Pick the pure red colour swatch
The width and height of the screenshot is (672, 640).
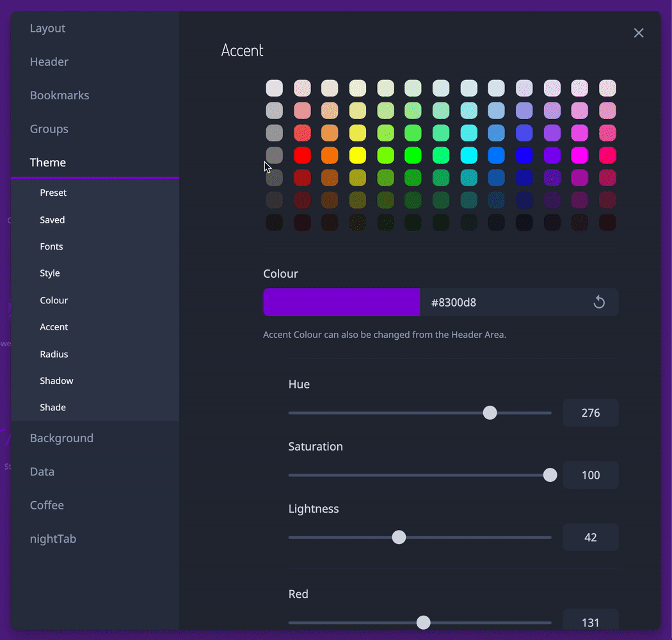click(x=302, y=155)
